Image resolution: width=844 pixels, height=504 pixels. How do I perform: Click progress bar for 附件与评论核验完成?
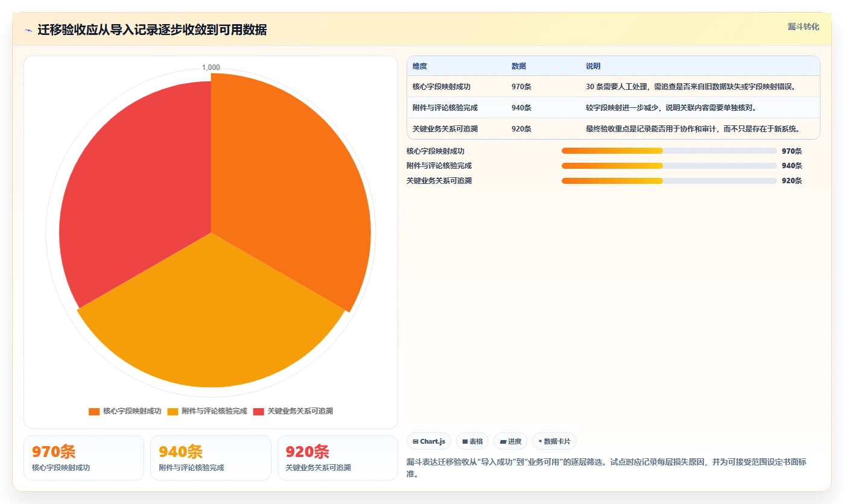tap(669, 166)
